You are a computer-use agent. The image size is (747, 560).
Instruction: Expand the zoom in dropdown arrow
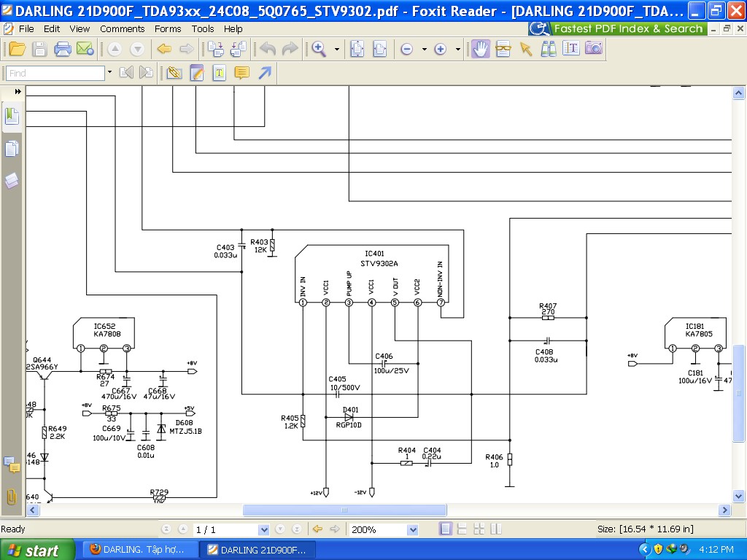click(458, 49)
